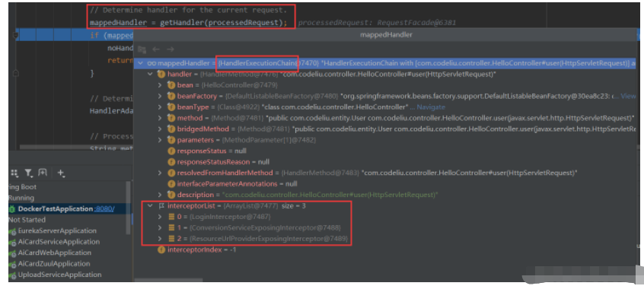Expand the parameters field node

pos(160,140)
